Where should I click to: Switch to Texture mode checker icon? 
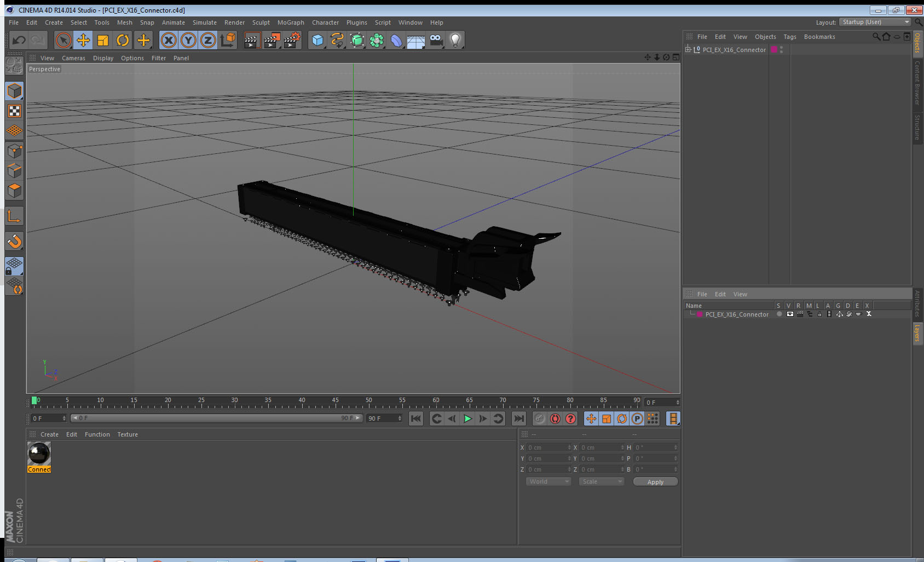point(14,111)
